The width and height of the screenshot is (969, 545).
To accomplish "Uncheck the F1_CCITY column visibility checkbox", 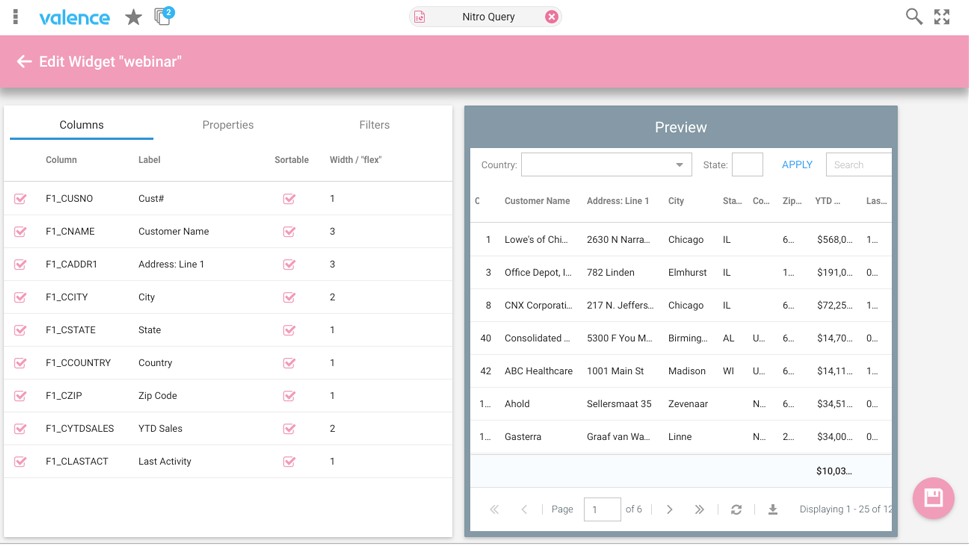I will click(20, 297).
